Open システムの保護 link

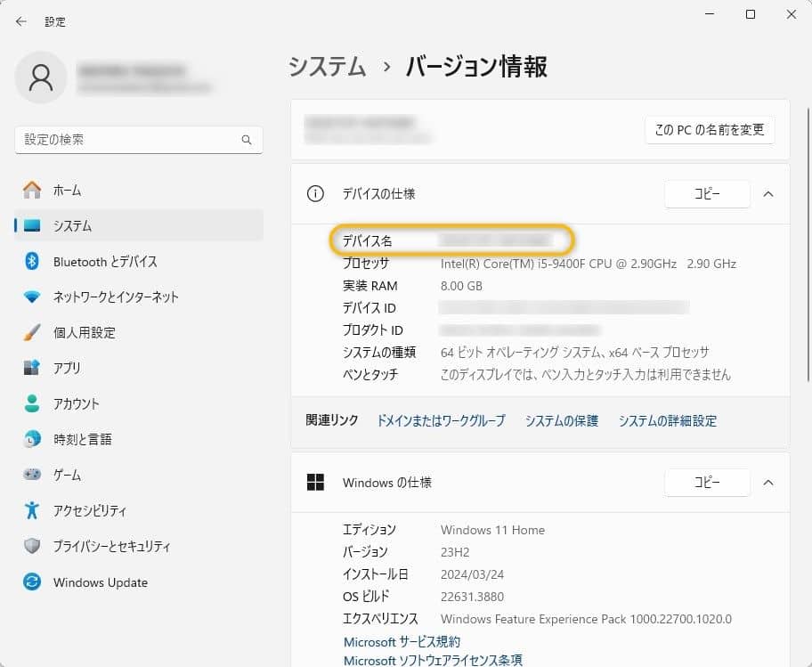point(561,420)
